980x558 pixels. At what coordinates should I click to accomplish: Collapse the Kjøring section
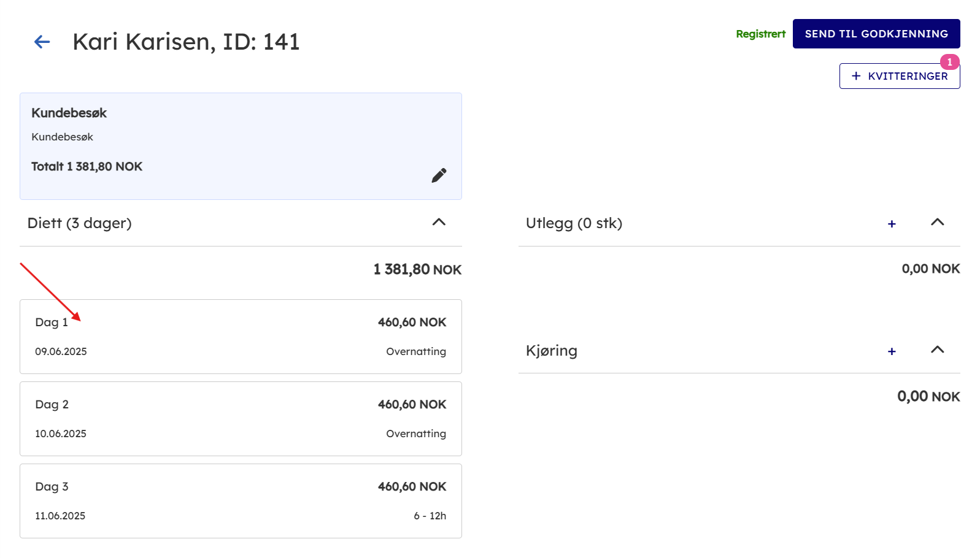coord(937,350)
